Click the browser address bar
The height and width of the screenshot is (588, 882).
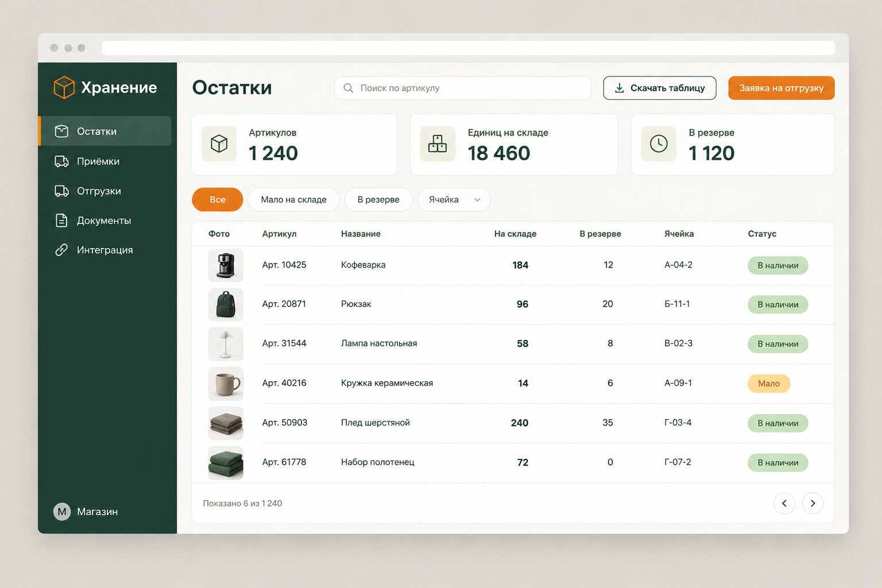(x=469, y=48)
